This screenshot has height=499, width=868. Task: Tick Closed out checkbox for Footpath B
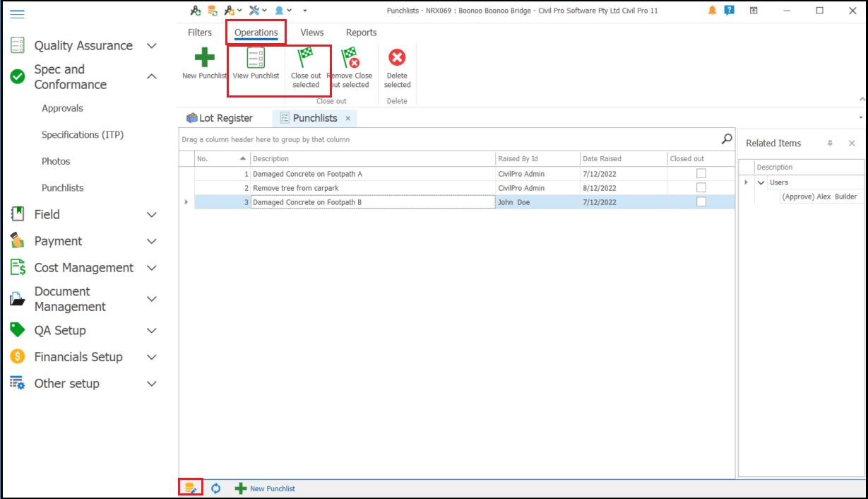point(701,202)
